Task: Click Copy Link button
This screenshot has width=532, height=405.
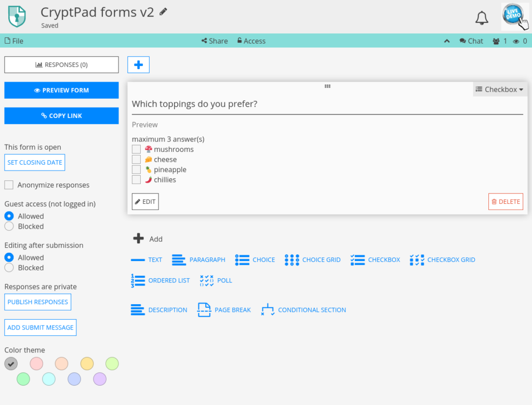Action: 61,116
